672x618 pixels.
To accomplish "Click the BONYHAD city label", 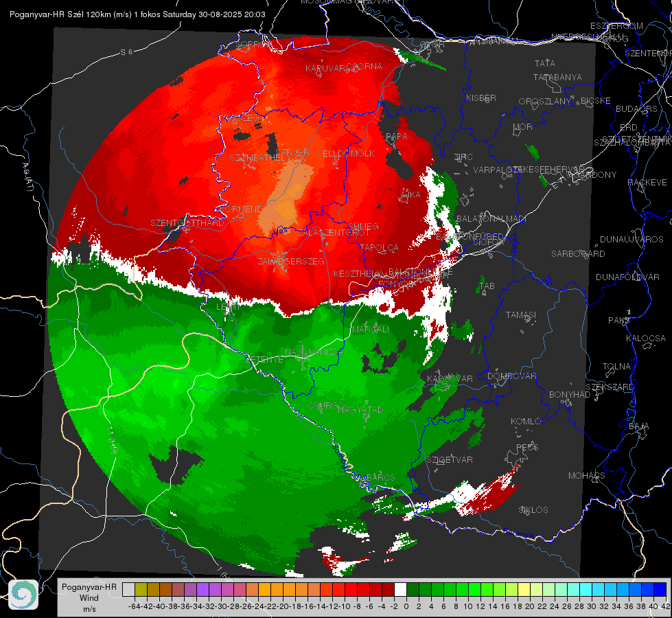I will (x=570, y=395).
